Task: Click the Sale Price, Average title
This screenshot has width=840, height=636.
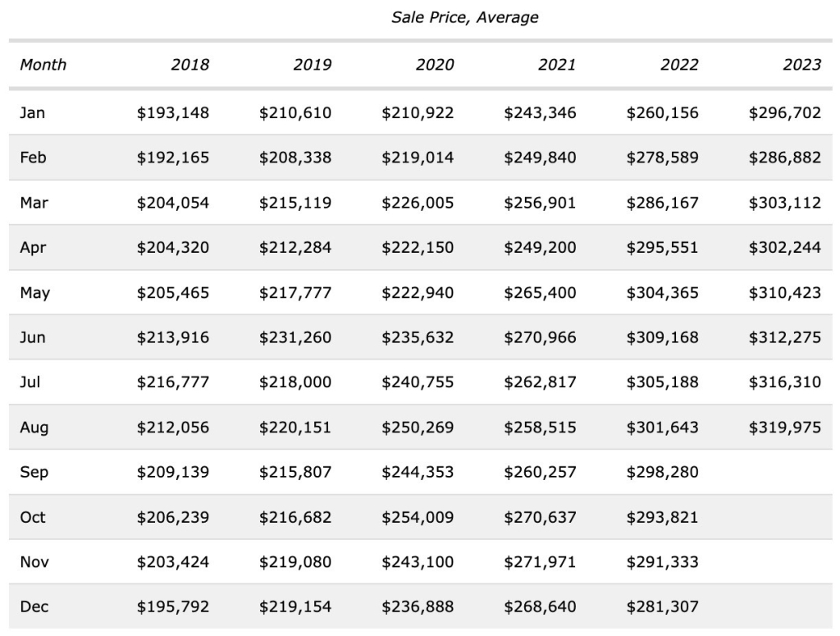Action: coord(464,17)
